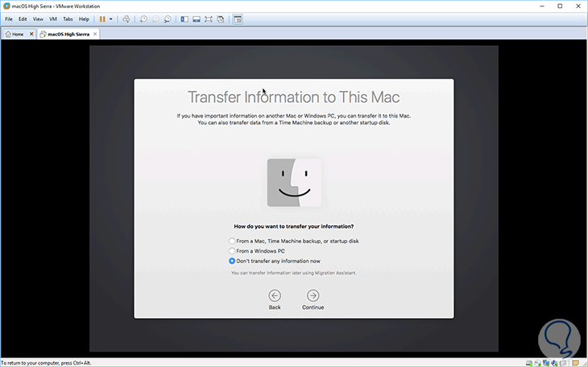Toggle the thumbnail bar view
588x367 pixels.
point(196,19)
